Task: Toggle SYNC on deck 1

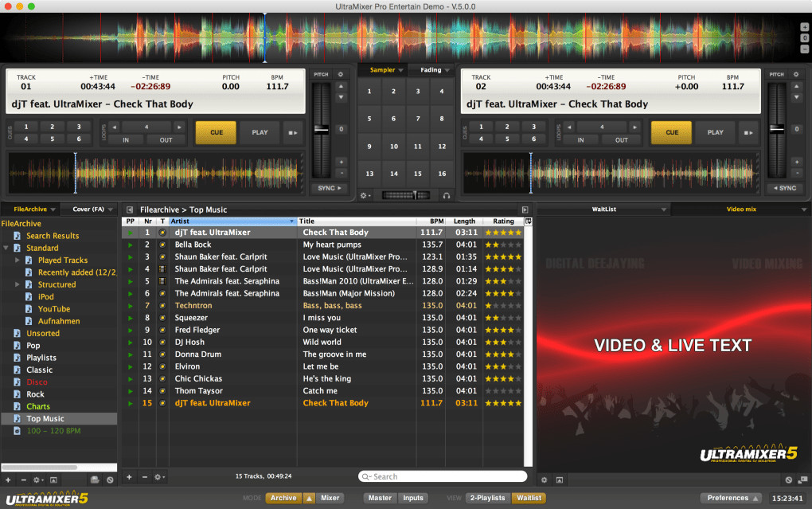Action: (330, 188)
